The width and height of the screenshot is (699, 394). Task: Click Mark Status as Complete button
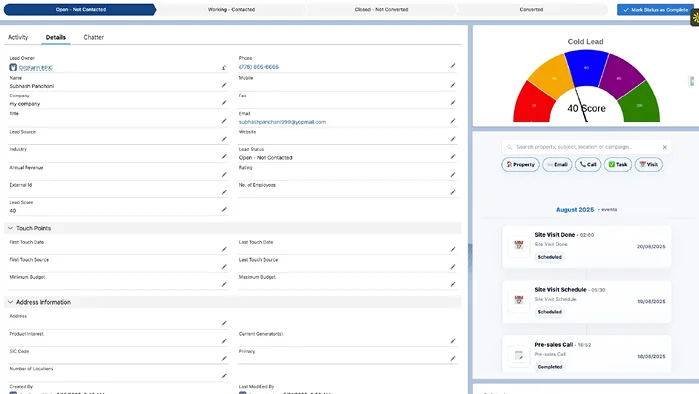point(655,10)
